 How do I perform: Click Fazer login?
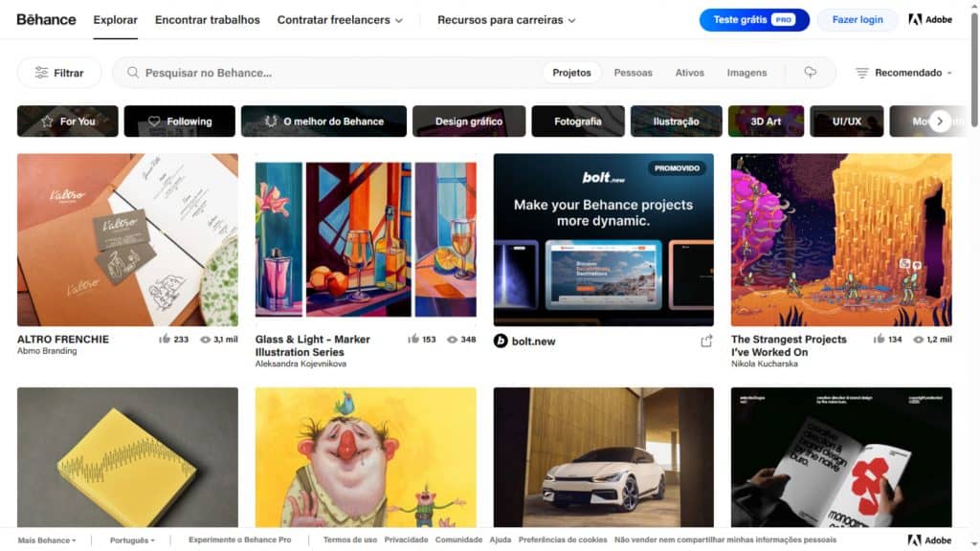point(857,20)
